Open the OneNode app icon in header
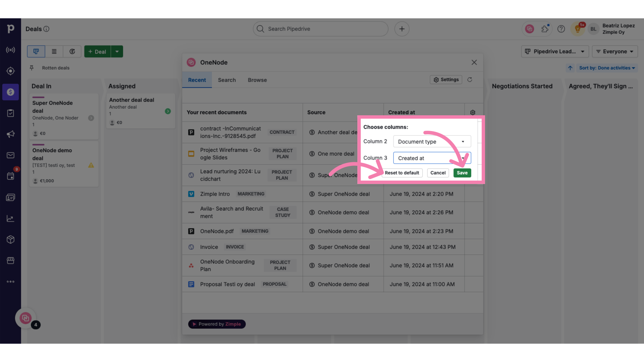The image size is (644, 362). point(530,29)
